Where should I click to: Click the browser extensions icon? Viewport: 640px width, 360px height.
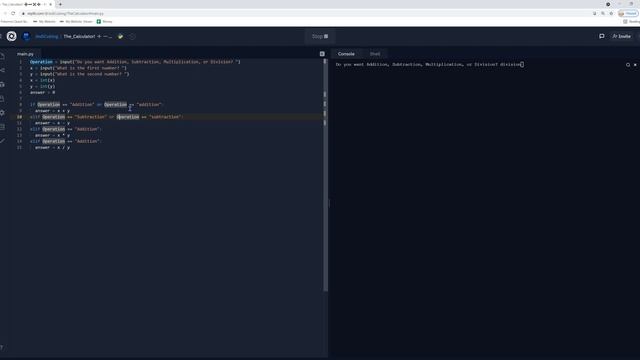point(611,13)
